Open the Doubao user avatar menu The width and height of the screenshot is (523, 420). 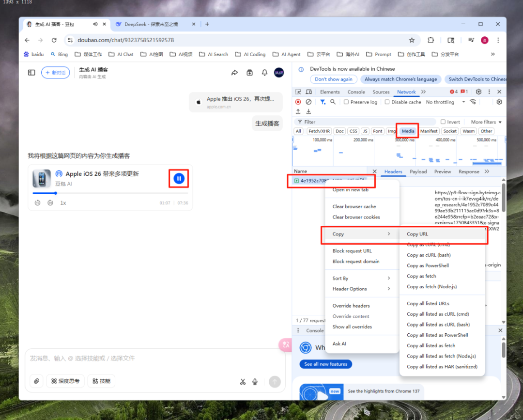[x=279, y=72]
